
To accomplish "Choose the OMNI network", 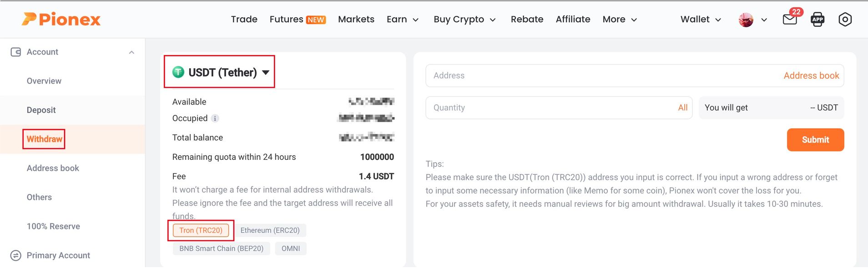I will pyautogui.click(x=291, y=248).
